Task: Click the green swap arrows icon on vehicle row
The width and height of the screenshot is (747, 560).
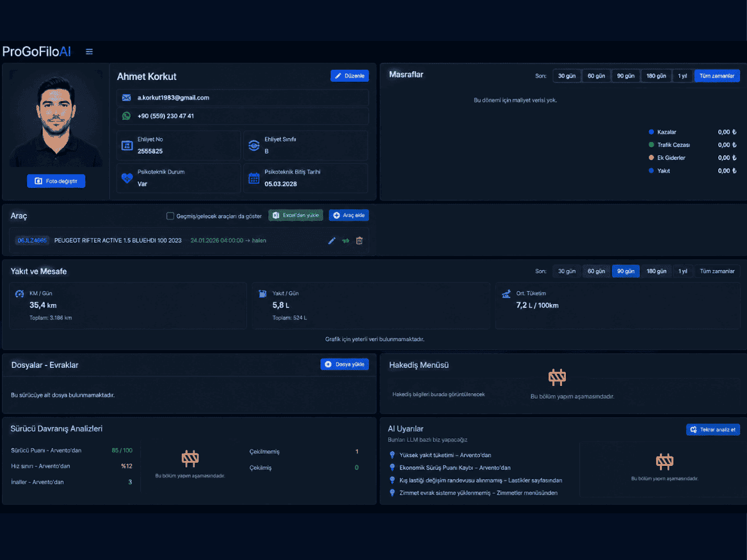Action: coord(346,241)
